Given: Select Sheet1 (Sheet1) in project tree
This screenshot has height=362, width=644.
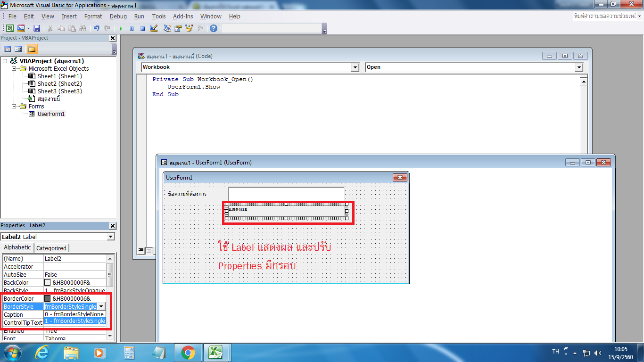Looking at the screenshot, I should pos(59,76).
